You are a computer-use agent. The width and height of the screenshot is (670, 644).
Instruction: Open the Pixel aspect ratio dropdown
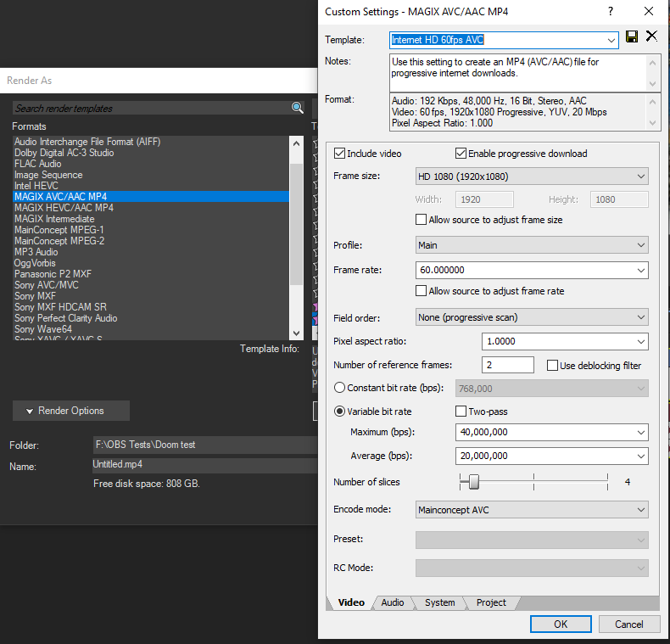pyautogui.click(x=641, y=342)
